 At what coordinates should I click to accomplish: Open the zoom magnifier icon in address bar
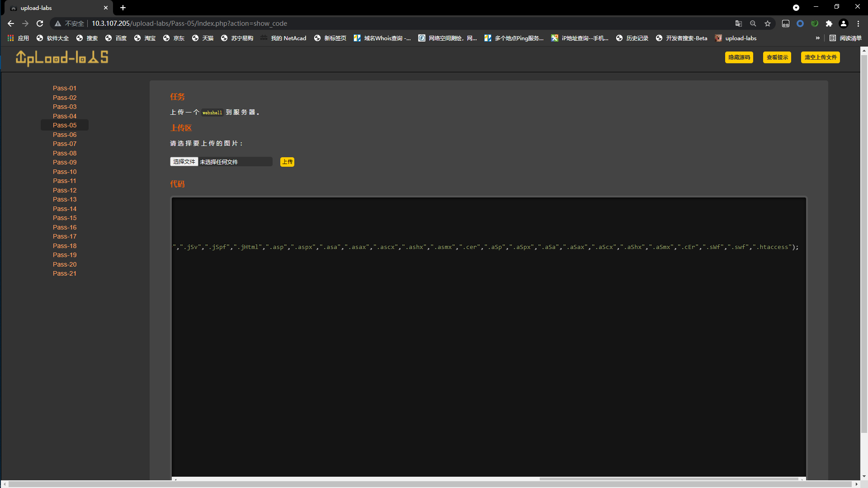tap(753, 23)
